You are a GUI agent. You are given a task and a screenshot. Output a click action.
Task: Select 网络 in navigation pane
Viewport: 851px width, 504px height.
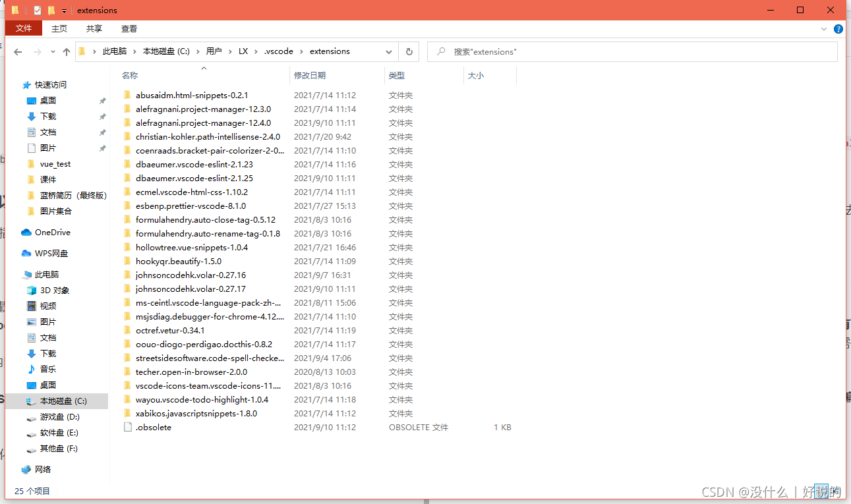[43, 470]
